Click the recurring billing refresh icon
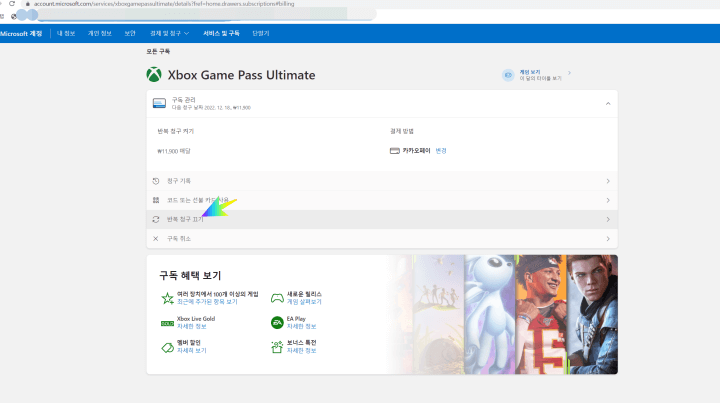This screenshot has height=403, width=720. click(156, 220)
